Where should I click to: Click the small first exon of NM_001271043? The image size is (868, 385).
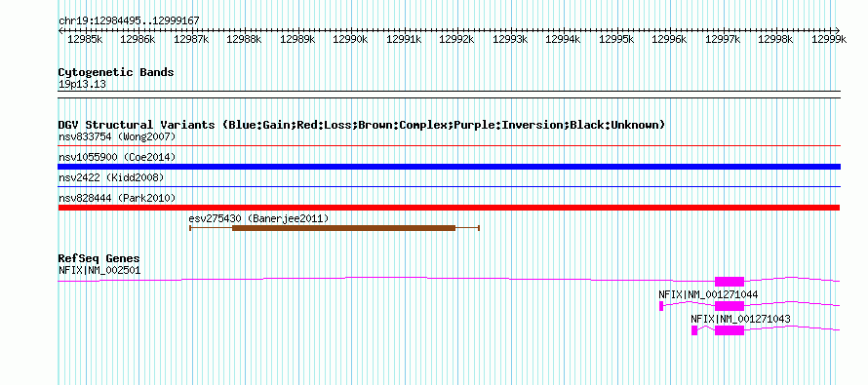pyautogui.click(x=694, y=330)
